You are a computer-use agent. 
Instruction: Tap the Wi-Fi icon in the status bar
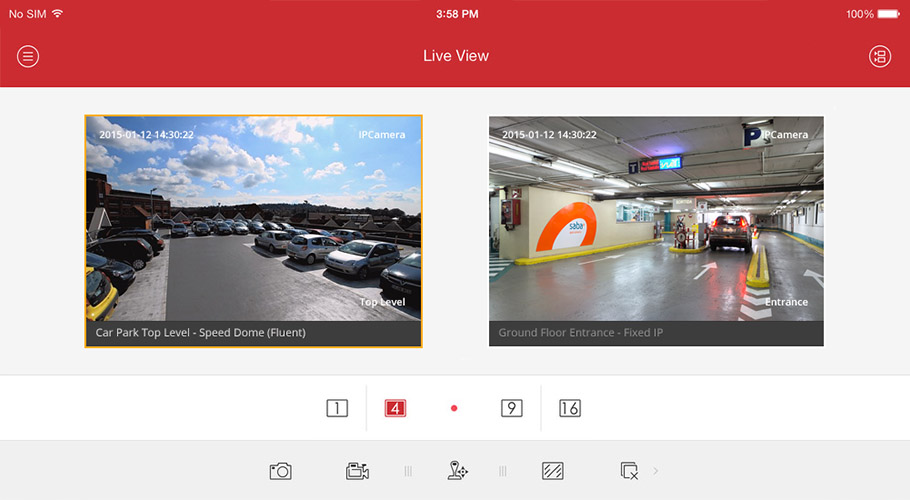(x=57, y=14)
